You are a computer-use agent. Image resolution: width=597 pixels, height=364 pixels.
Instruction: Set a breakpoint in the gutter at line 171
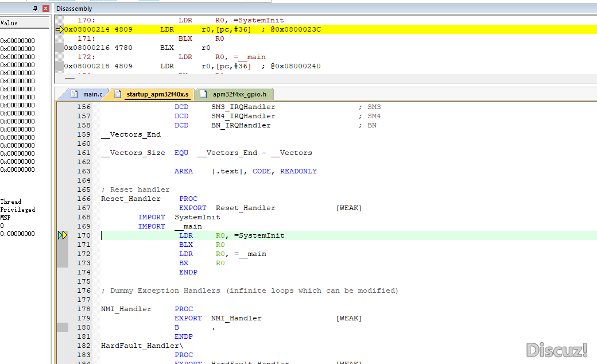pos(63,245)
